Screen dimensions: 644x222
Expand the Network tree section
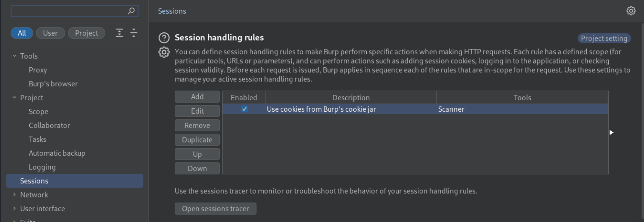tap(14, 195)
